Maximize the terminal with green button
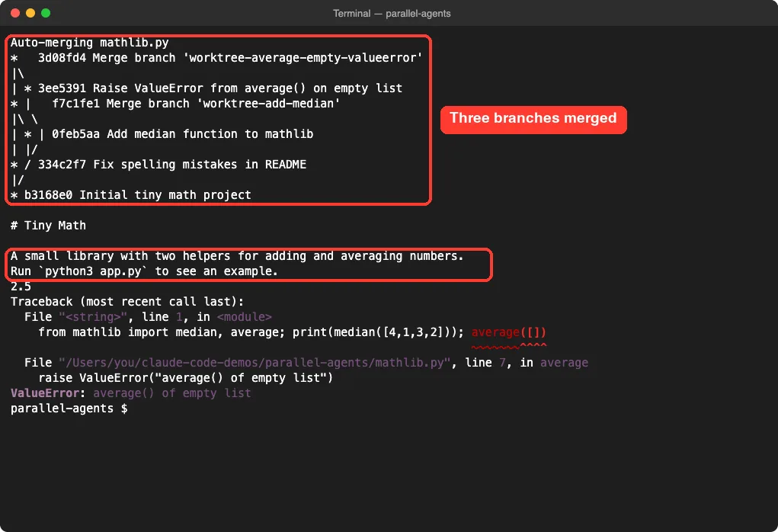The width and height of the screenshot is (778, 532). (x=46, y=13)
